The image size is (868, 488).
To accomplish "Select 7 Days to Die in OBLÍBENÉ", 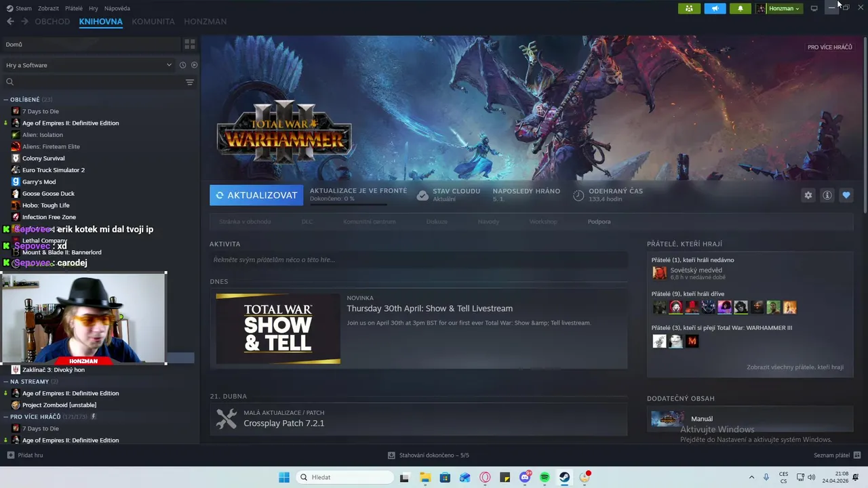I will pyautogui.click(x=41, y=111).
